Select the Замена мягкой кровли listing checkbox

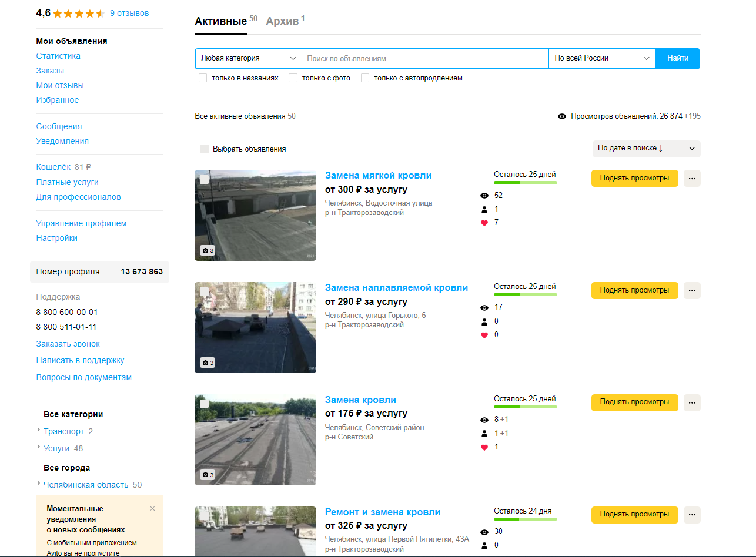click(204, 179)
